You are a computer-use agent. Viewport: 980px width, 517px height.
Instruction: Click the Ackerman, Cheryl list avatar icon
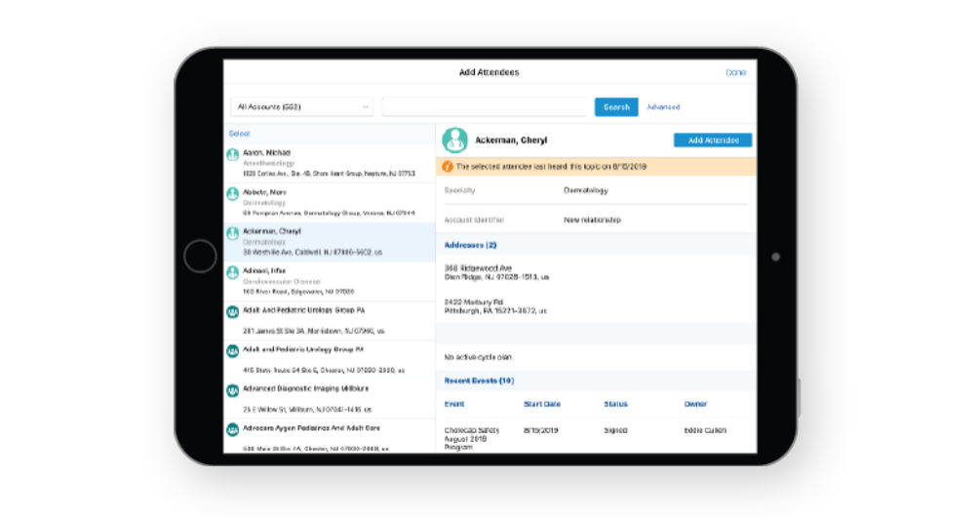(233, 234)
